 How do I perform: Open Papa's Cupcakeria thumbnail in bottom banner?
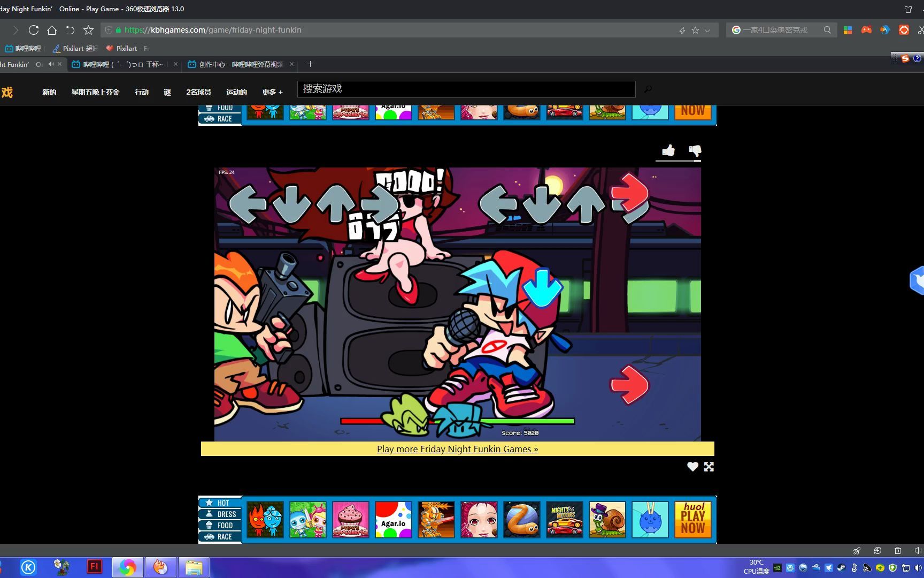351,519
